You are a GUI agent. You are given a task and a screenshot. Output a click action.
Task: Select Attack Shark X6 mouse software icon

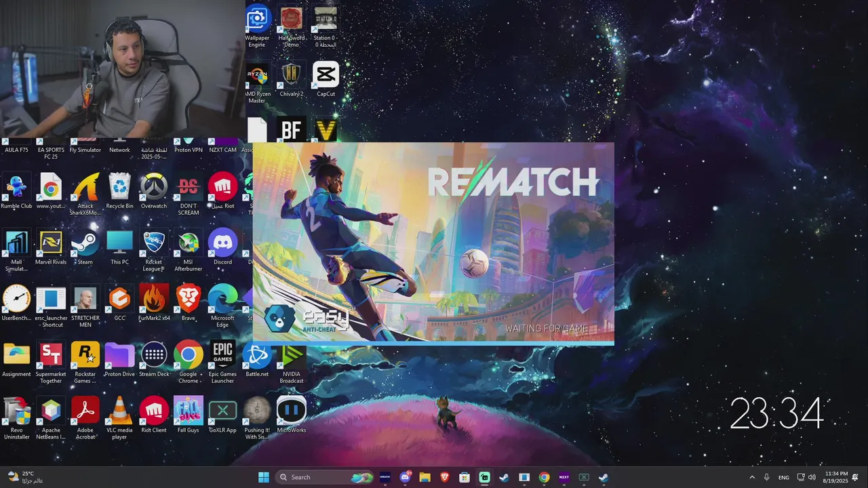pyautogui.click(x=85, y=195)
